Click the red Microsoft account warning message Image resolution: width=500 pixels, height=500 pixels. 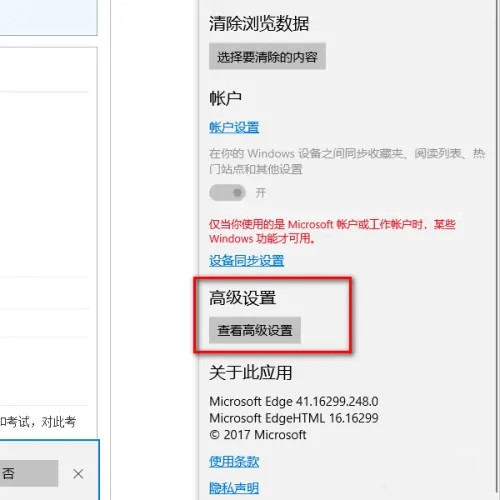point(332,231)
